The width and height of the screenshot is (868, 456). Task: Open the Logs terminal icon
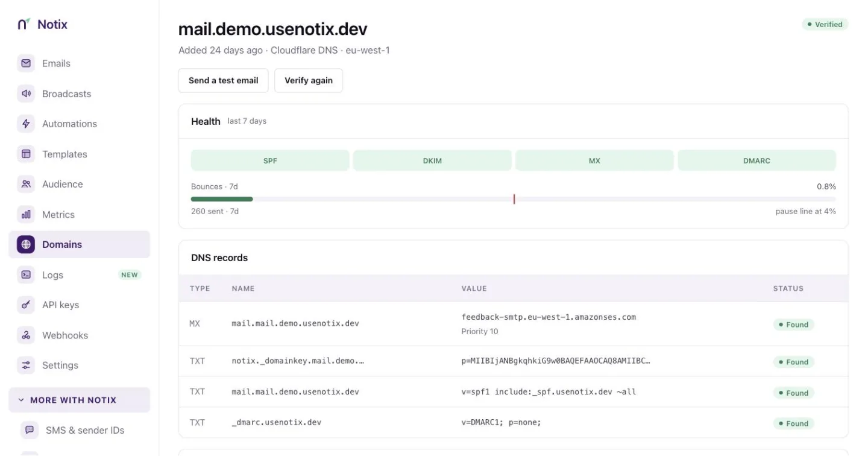point(26,274)
